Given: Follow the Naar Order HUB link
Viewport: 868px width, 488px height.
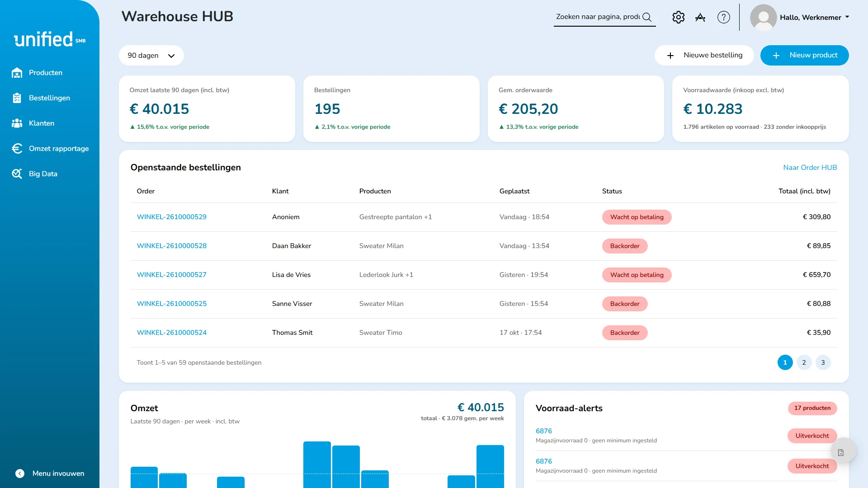Looking at the screenshot, I should coord(810,168).
